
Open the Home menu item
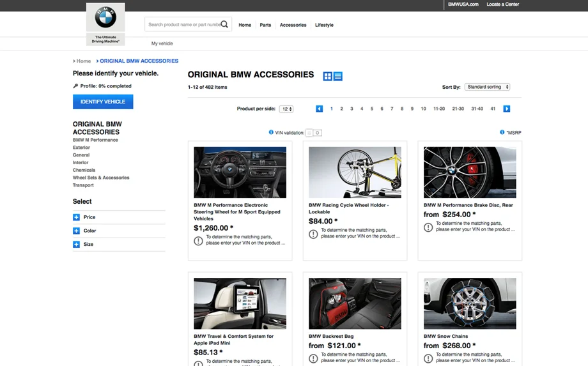(245, 25)
